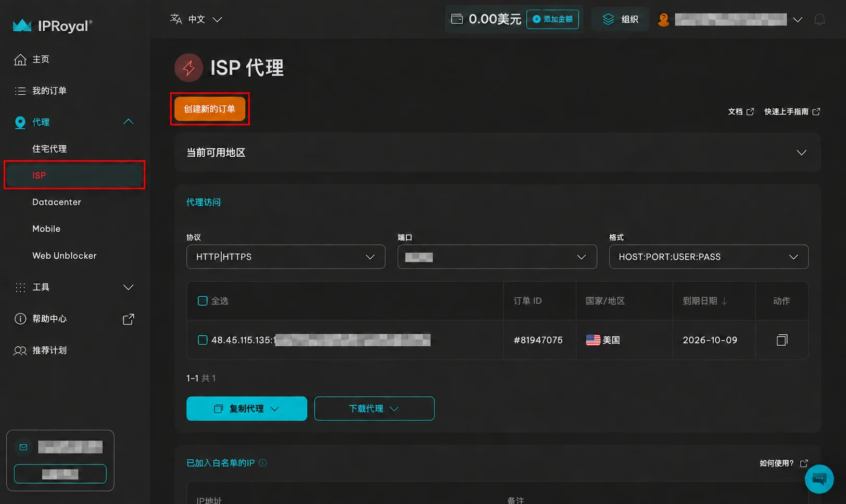Open Mobile proxies in the sidebar
This screenshot has width=846, height=504.
46,229
